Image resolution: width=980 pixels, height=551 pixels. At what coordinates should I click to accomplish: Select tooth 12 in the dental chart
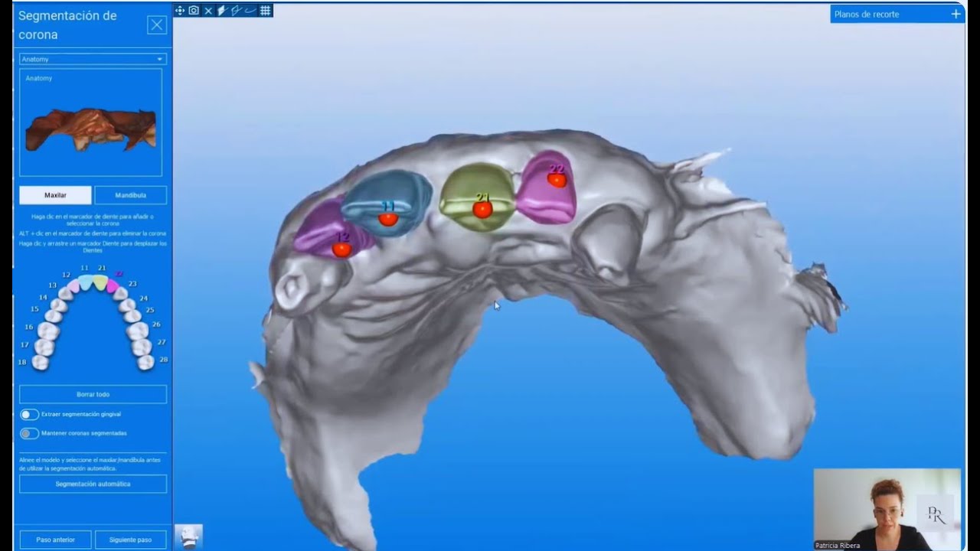point(73,286)
